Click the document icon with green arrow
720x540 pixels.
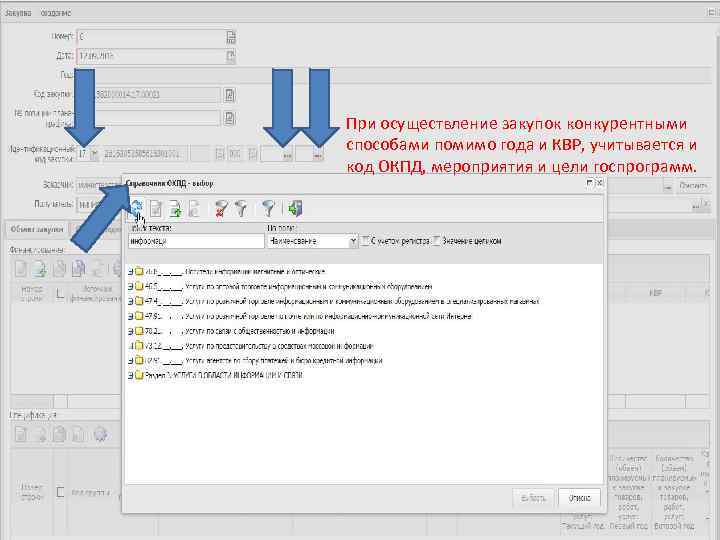click(175, 209)
